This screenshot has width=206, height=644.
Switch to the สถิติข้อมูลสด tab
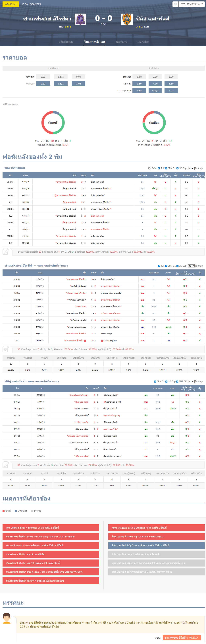(66, 42)
